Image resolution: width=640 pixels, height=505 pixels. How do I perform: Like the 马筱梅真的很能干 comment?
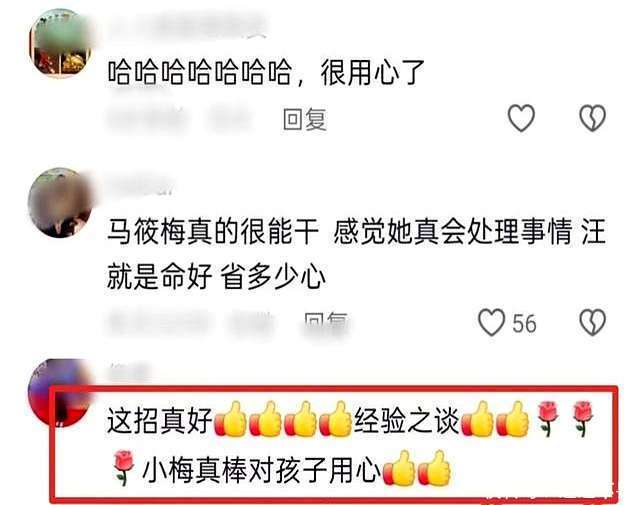[491, 322]
